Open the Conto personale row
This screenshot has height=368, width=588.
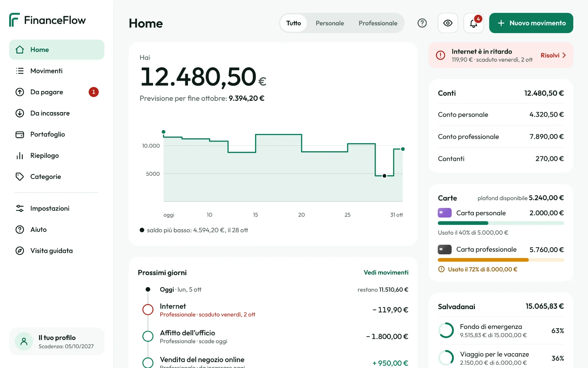pyautogui.click(x=501, y=114)
